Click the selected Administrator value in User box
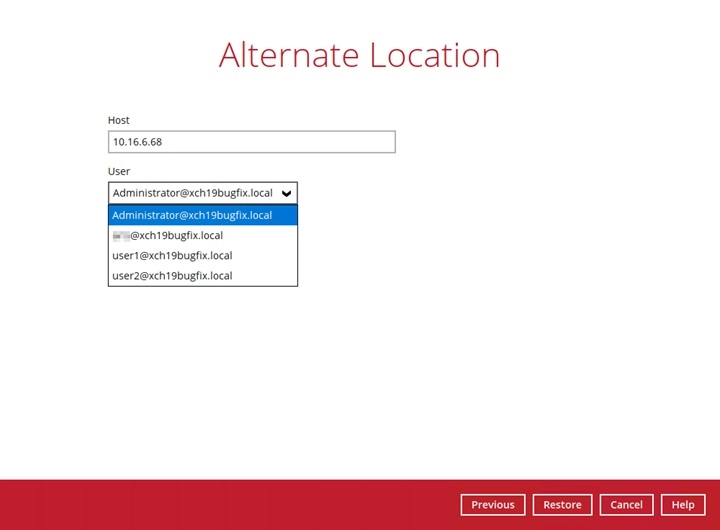The width and height of the screenshot is (720, 530). coord(192,193)
